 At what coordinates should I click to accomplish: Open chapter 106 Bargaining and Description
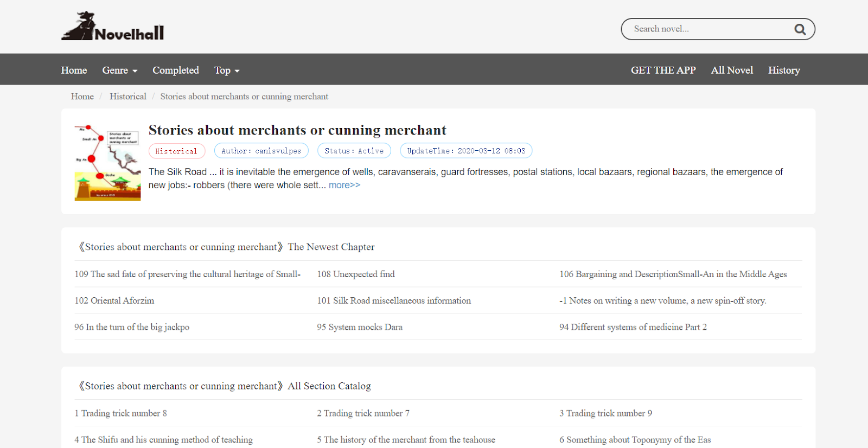[x=673, y=274]
